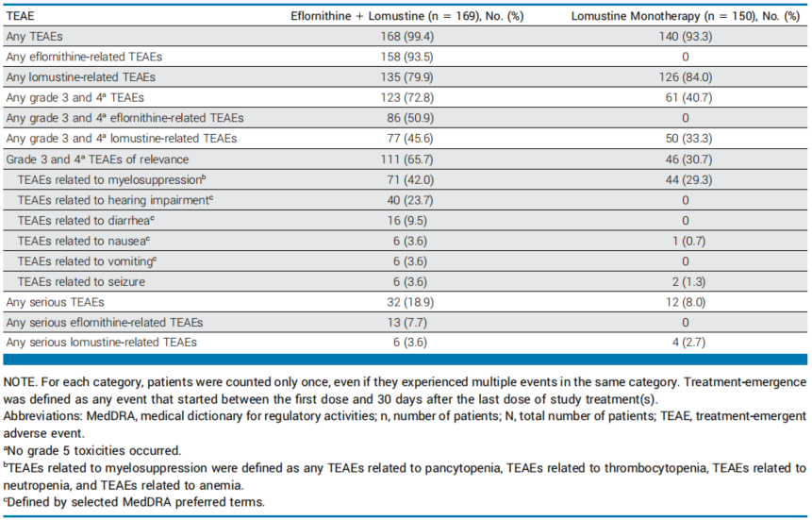Screen dimensions: 812x520
Task: Click the NOTE paragraph below the table
Action: pos(406,393)
